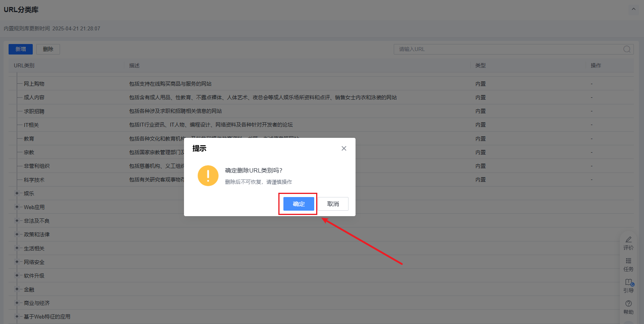
Task: Select the 非营利组织 row
Action: [321, 166]
